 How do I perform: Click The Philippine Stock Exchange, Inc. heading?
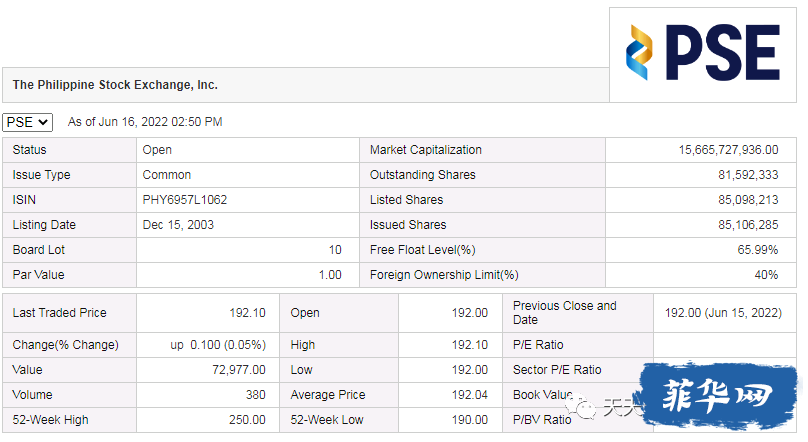tap(115, 85)
